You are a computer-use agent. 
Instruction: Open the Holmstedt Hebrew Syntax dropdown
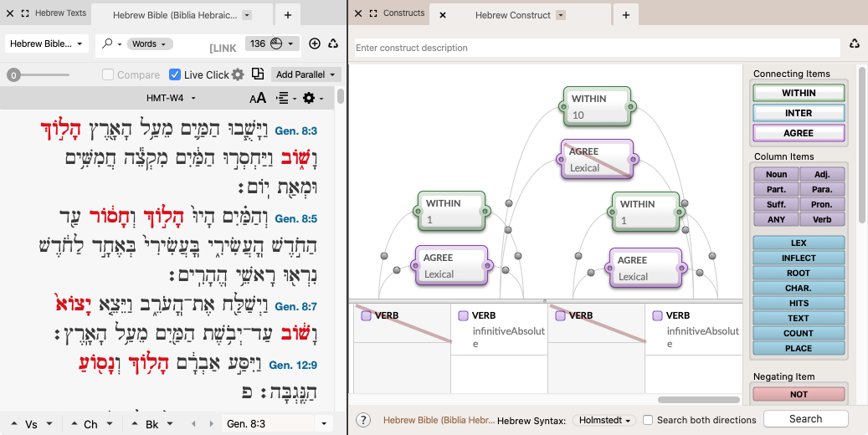(604, 420)
